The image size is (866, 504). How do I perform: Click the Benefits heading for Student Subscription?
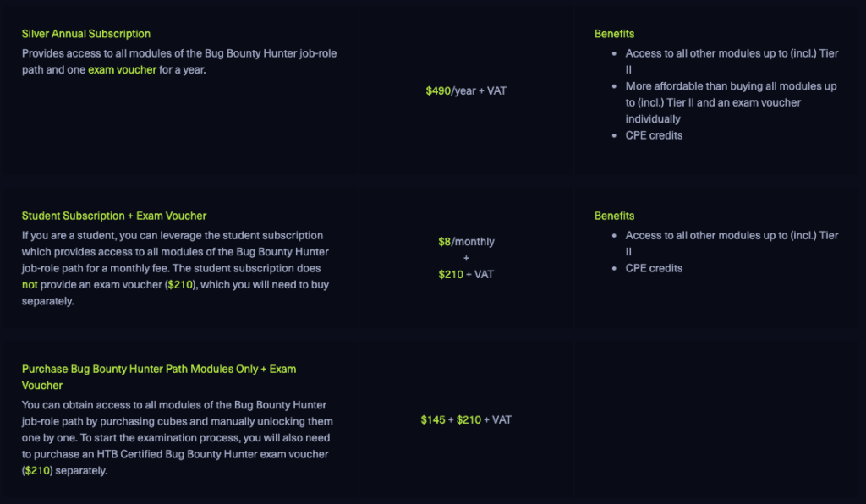tap(614, 216)
